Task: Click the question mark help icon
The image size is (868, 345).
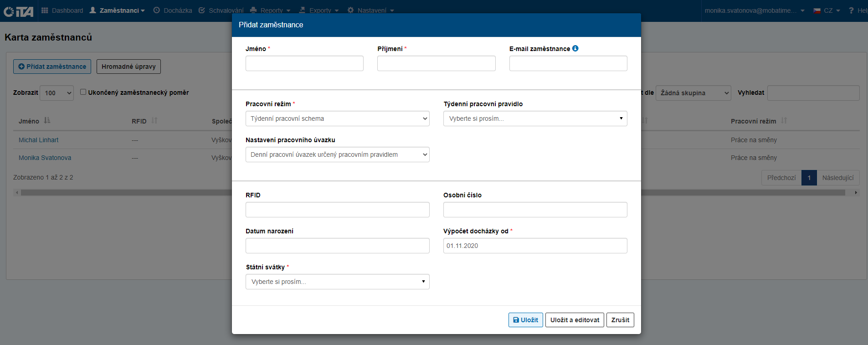Action: [851, 10]
